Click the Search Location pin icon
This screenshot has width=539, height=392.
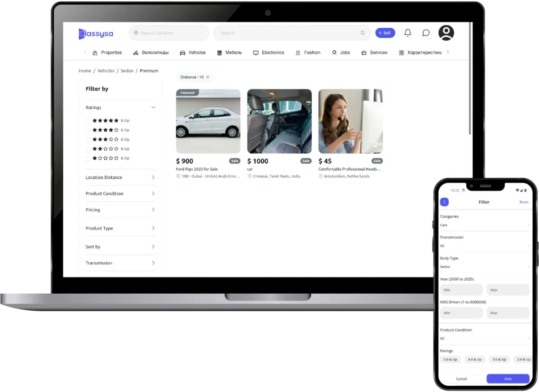click(x=136, y=33)
